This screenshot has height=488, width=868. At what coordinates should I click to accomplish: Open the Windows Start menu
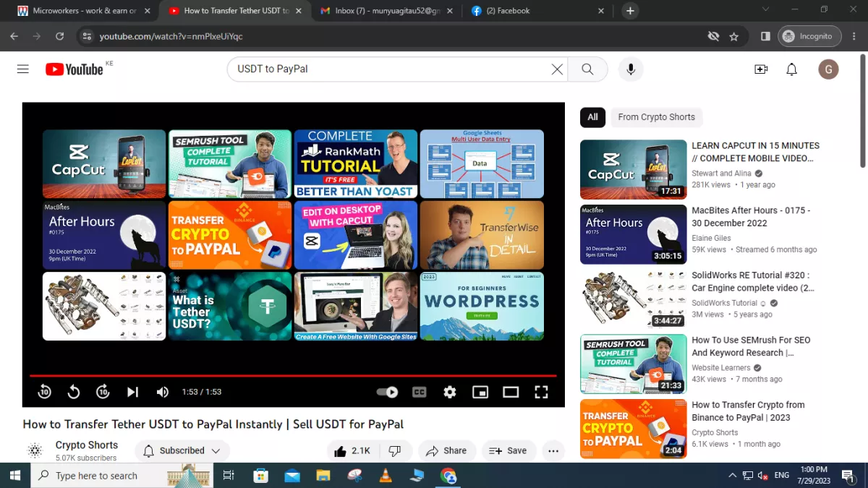tap(14, 475)
